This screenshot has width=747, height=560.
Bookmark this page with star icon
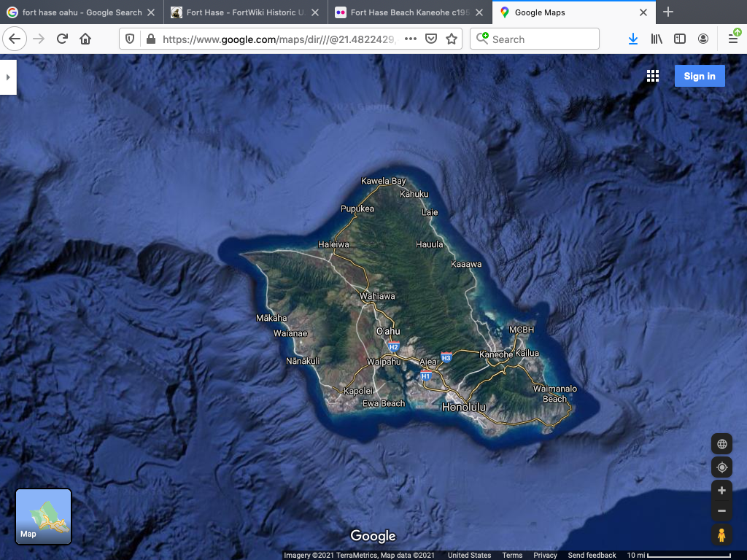tap(452, 39)
